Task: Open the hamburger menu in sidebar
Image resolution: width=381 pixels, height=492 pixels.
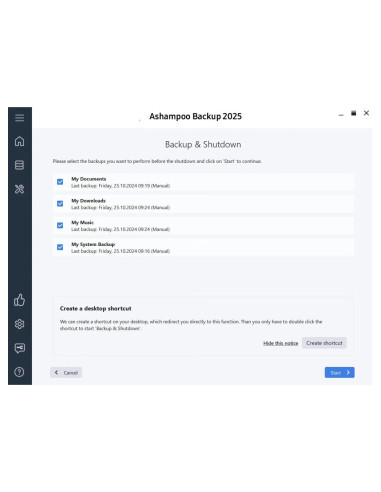Action: (x=19, y=118)
